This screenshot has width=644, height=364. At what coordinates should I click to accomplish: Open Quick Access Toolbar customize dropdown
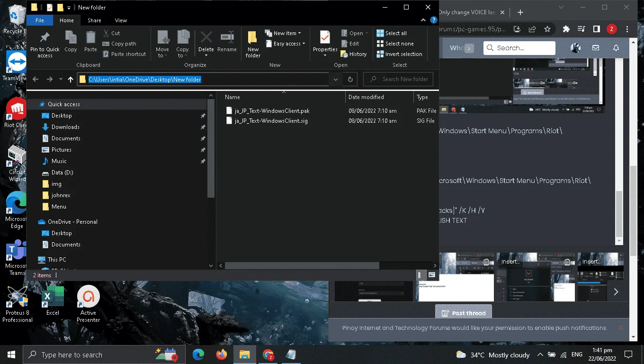click(x=69, y=8)
